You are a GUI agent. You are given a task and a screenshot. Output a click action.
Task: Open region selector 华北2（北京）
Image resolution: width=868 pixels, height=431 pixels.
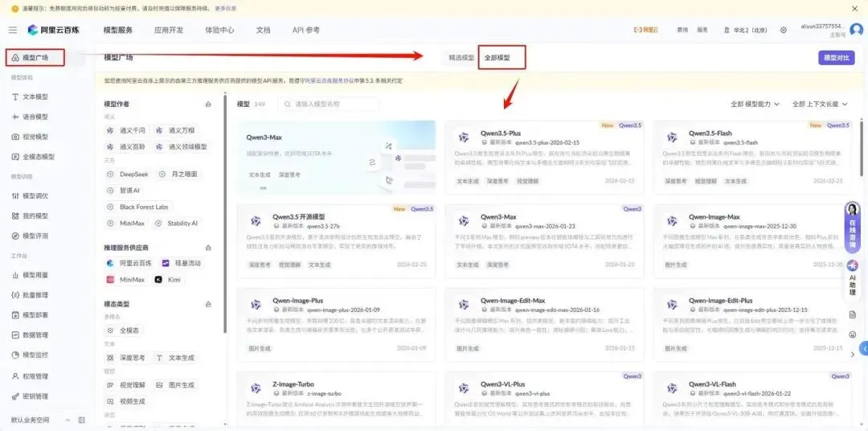(745, 30)
